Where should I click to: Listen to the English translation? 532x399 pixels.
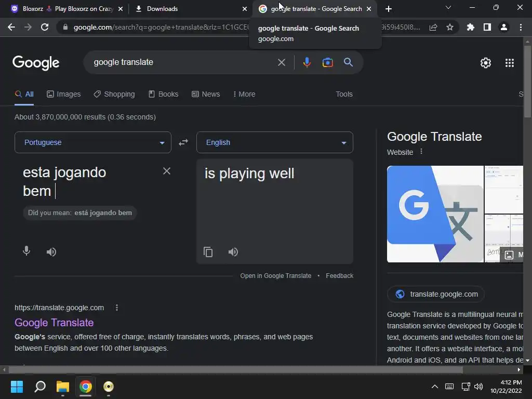point(233,252)
